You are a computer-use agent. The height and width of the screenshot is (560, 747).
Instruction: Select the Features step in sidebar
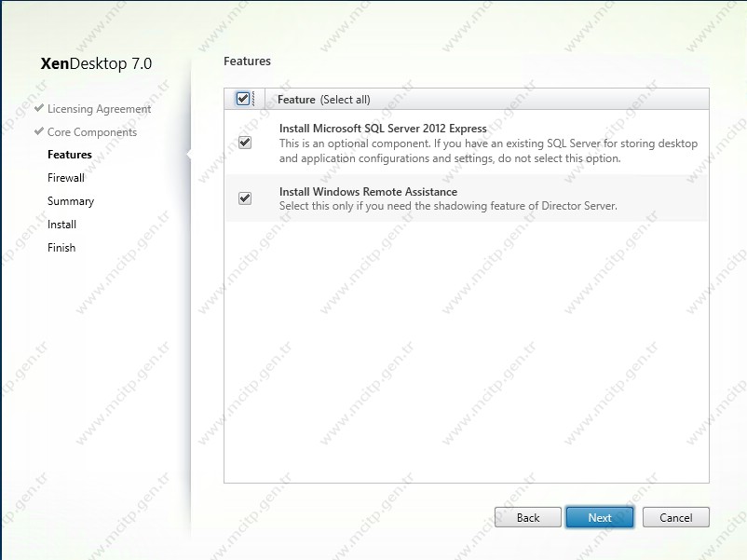point(70,155)
